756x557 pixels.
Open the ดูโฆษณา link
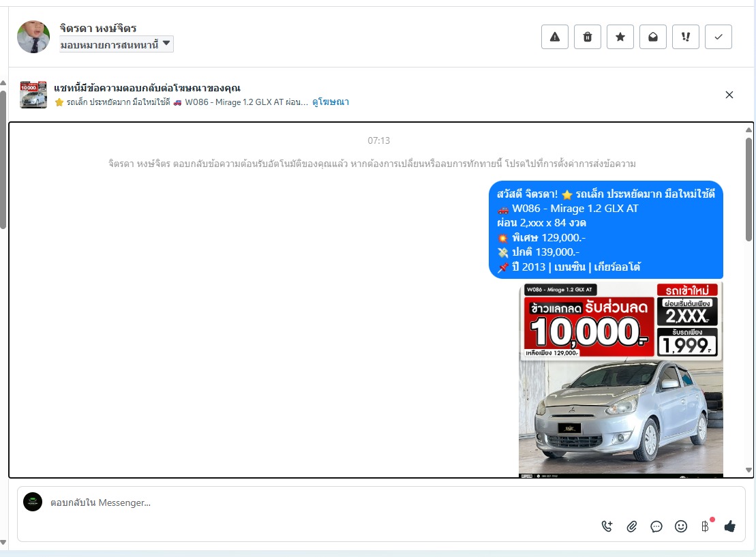coord(330,102)
